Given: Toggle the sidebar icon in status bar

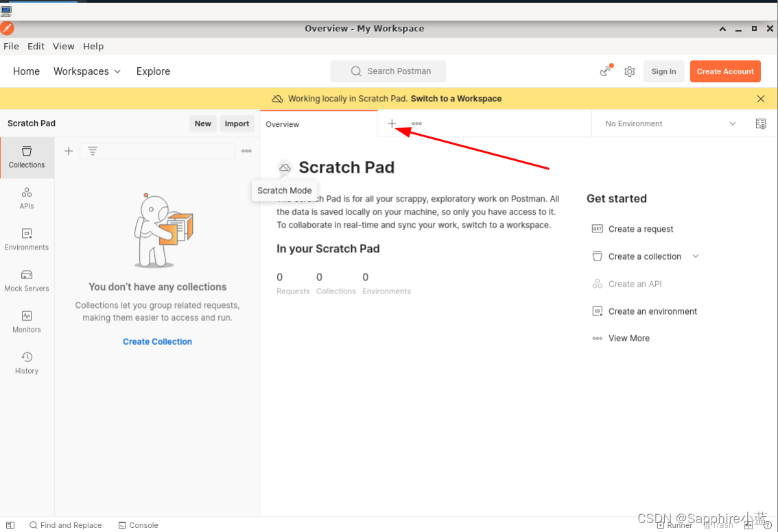Looking at the screenshot, I should click(10, 525).
